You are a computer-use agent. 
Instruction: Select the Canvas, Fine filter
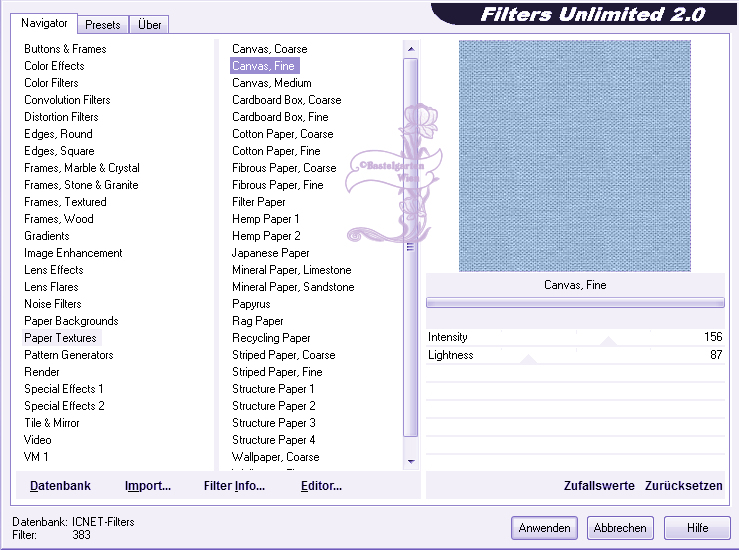263,66
